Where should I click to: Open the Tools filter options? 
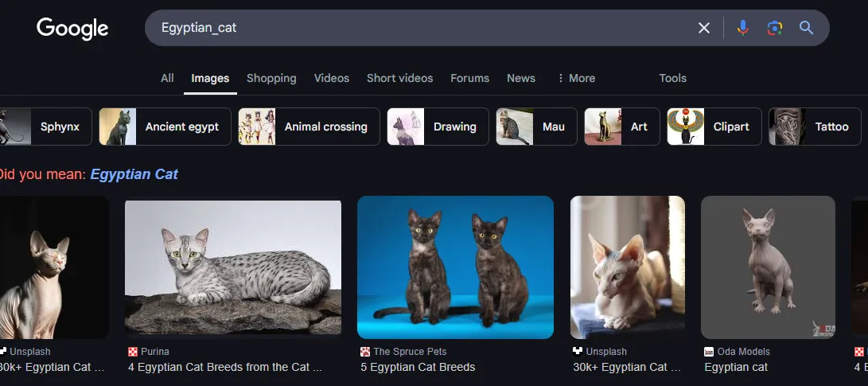[672, 78]
